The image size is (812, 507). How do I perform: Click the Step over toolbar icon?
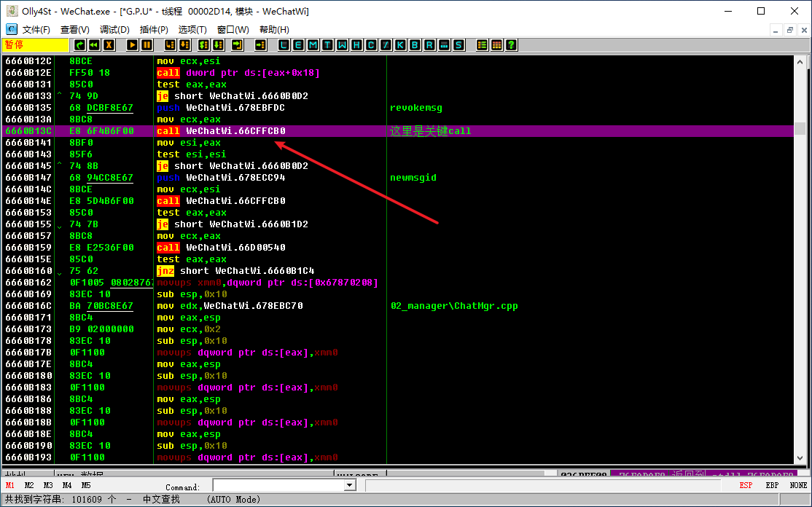click(x=184, y=45)
